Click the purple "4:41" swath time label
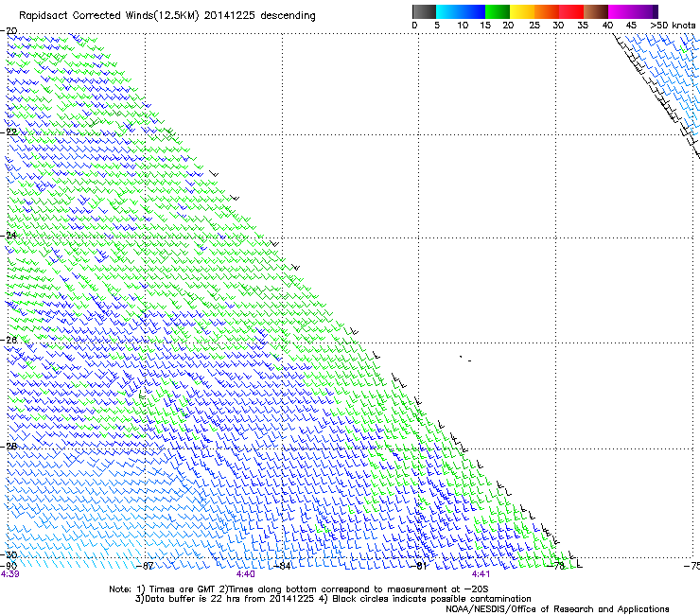This screenshot has width=700, height=615. coord(481,574)
